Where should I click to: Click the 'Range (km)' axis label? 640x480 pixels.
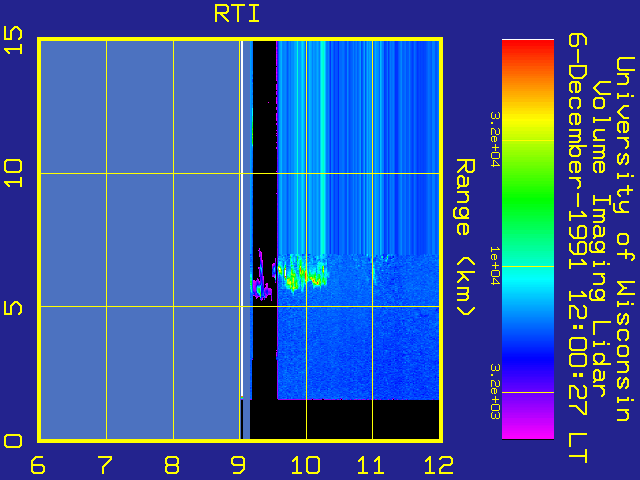point(465,238)
